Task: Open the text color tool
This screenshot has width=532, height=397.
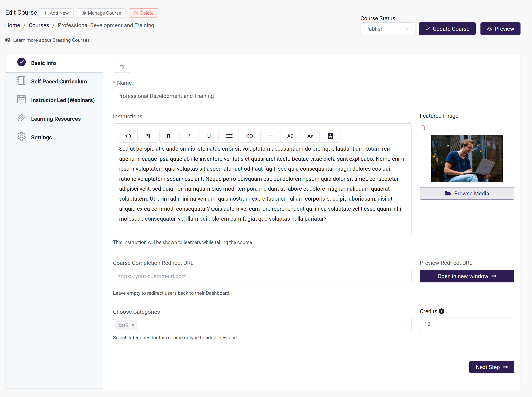Action: [x=330, y=136]
